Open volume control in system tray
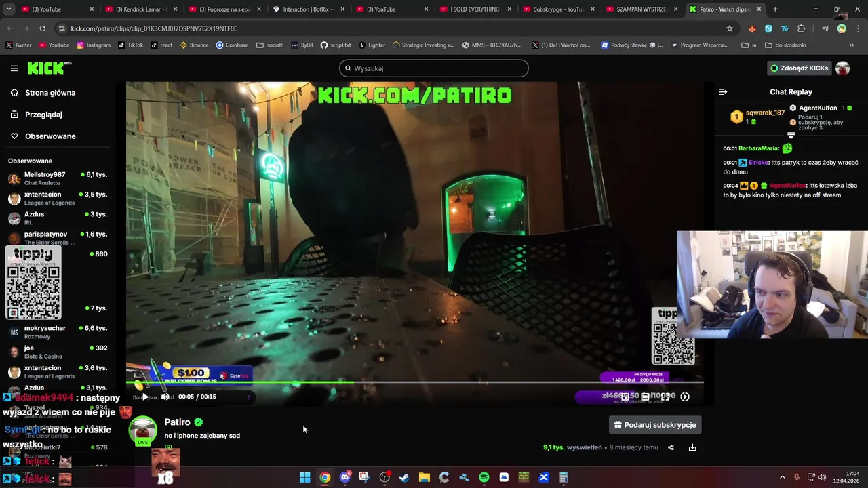 click(822, 477)
